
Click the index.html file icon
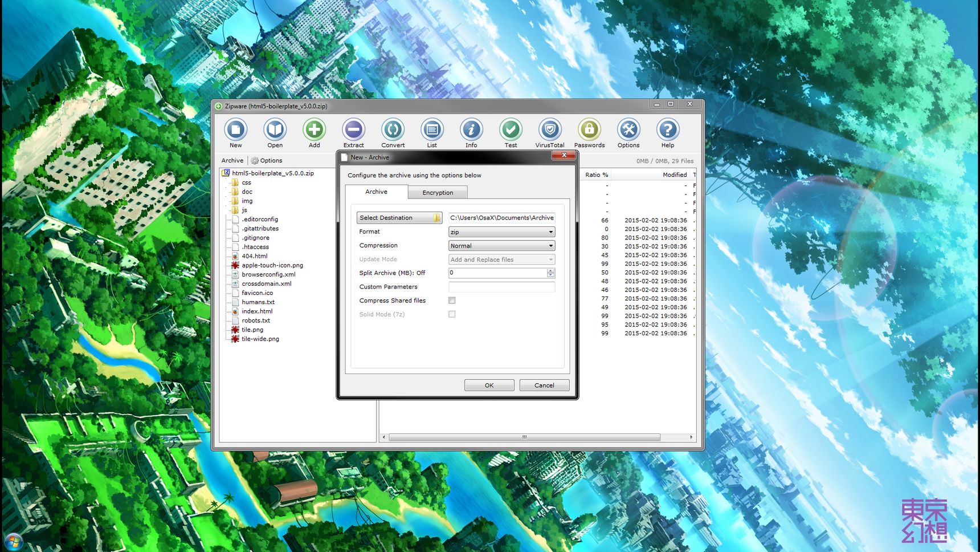tap(235, 311)
